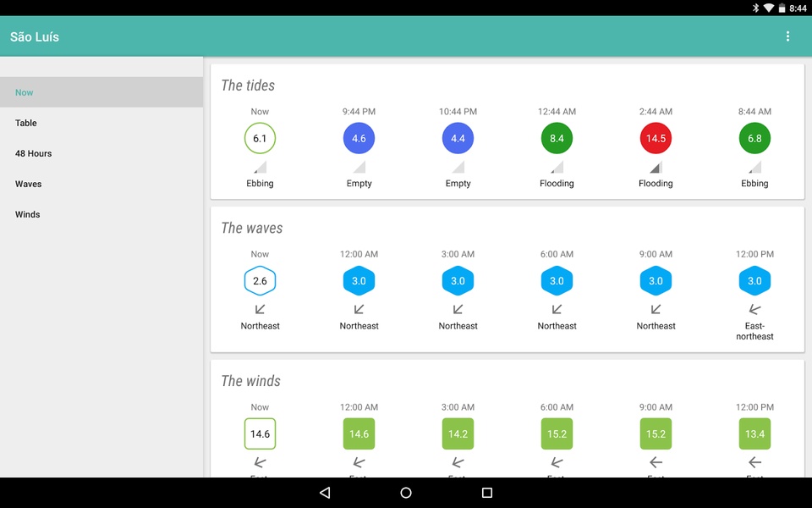
Task: Go to the Winds section in sidebar
Action: click(101, 214)
